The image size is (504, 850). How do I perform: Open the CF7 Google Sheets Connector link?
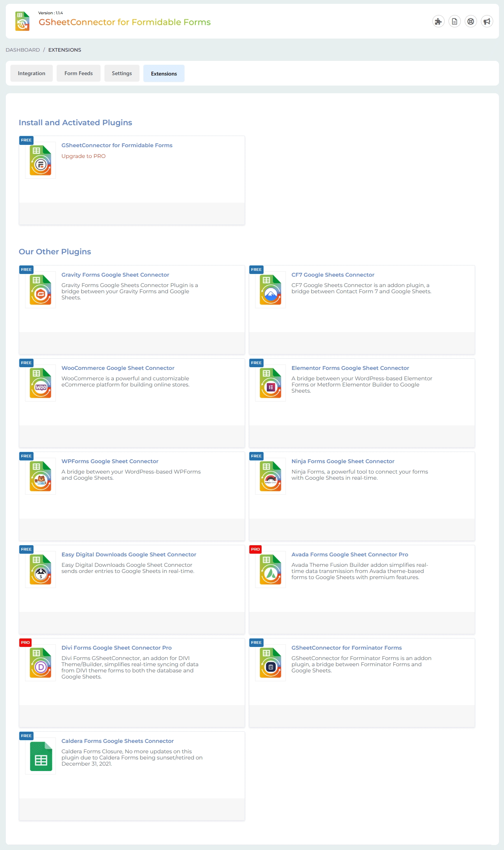[333, 275]
